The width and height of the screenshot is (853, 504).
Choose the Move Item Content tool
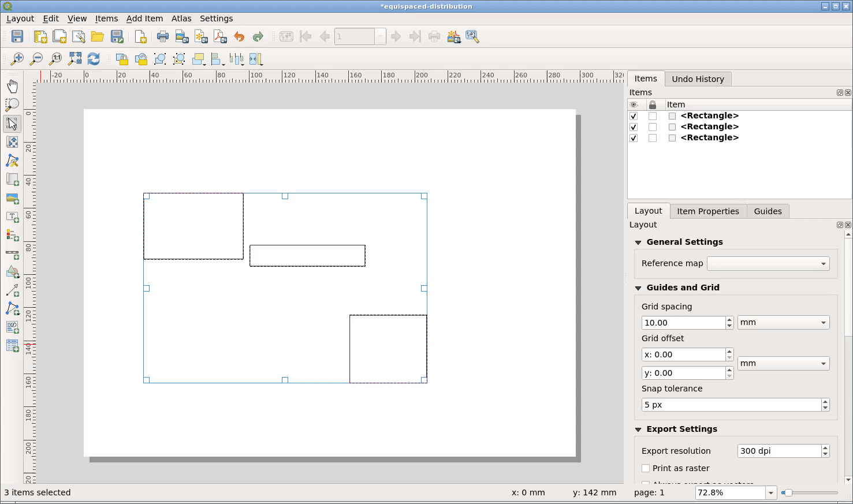click(12, 141)
